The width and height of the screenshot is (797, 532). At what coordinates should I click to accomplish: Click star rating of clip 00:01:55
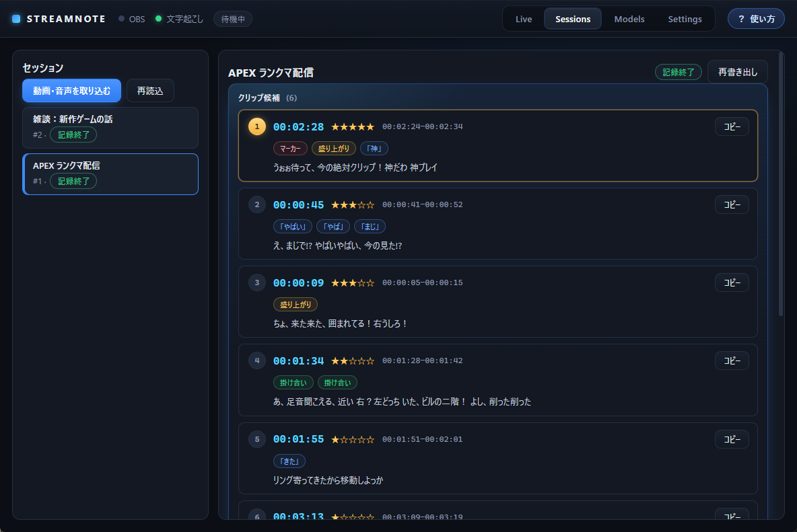353,440
